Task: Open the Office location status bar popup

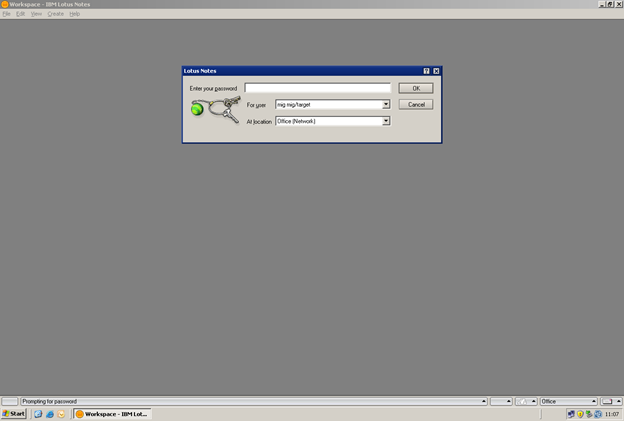Action: [x=568, y=402]
